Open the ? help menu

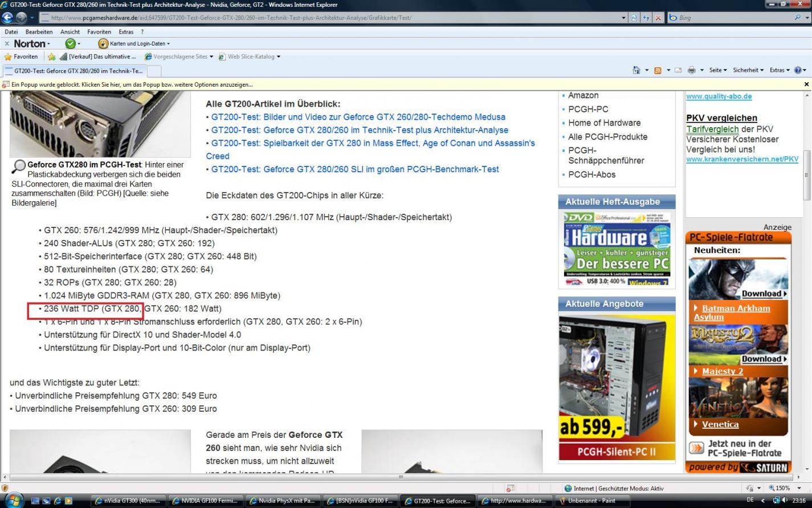point(142,32)
